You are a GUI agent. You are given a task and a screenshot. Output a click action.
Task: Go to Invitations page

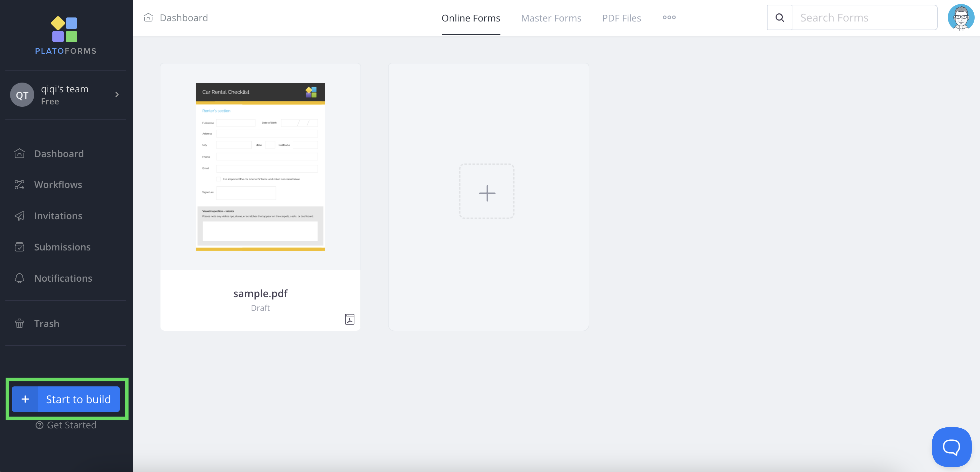(58, 216)
